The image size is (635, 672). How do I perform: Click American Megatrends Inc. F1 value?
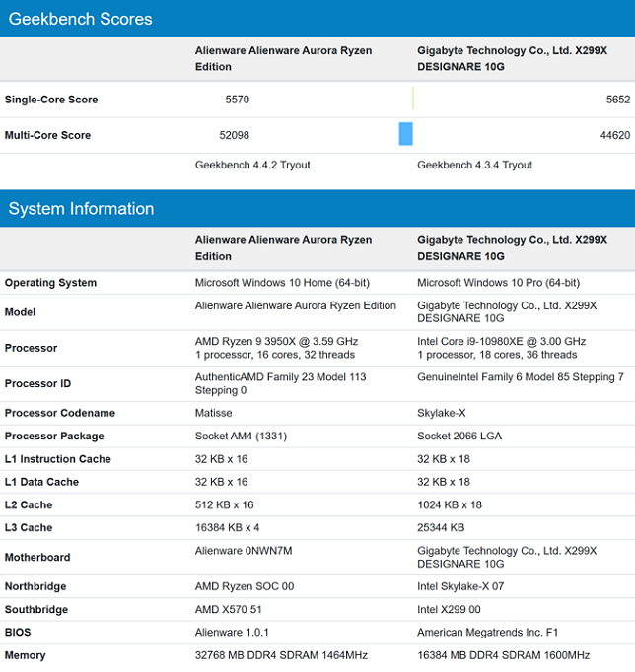tap(487, 633)
